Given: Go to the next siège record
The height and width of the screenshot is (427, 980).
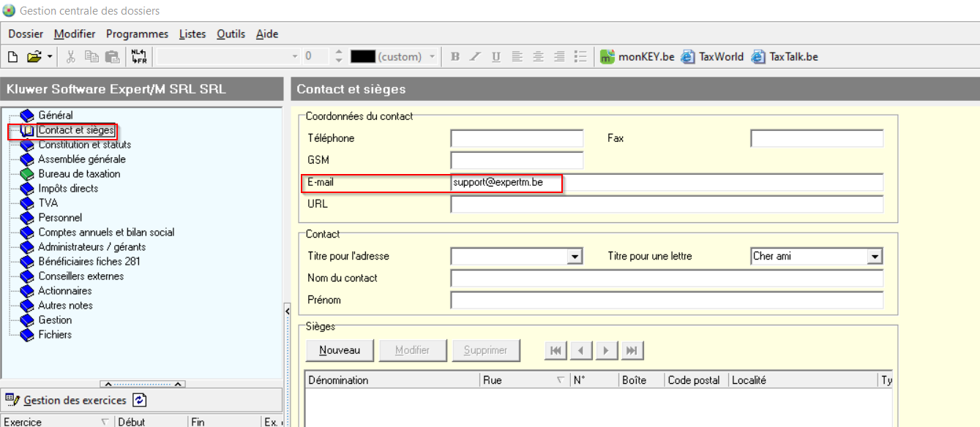Looking at the screenshot, I should (606, 351).
